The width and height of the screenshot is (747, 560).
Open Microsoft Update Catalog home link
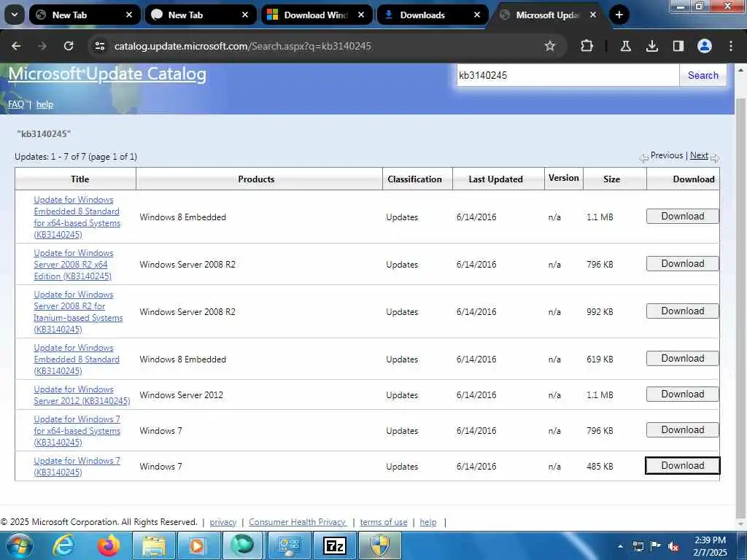click(x=107, y=74)
